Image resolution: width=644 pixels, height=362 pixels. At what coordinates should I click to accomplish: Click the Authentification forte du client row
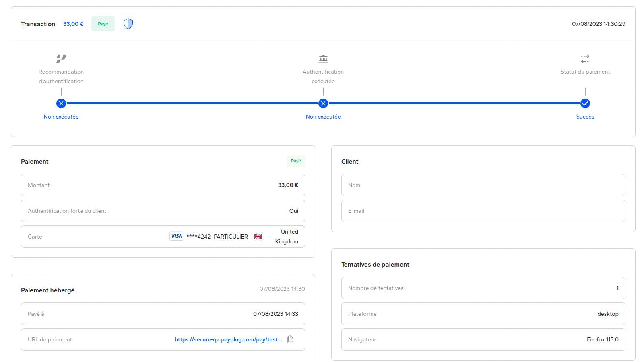(163, 211)
